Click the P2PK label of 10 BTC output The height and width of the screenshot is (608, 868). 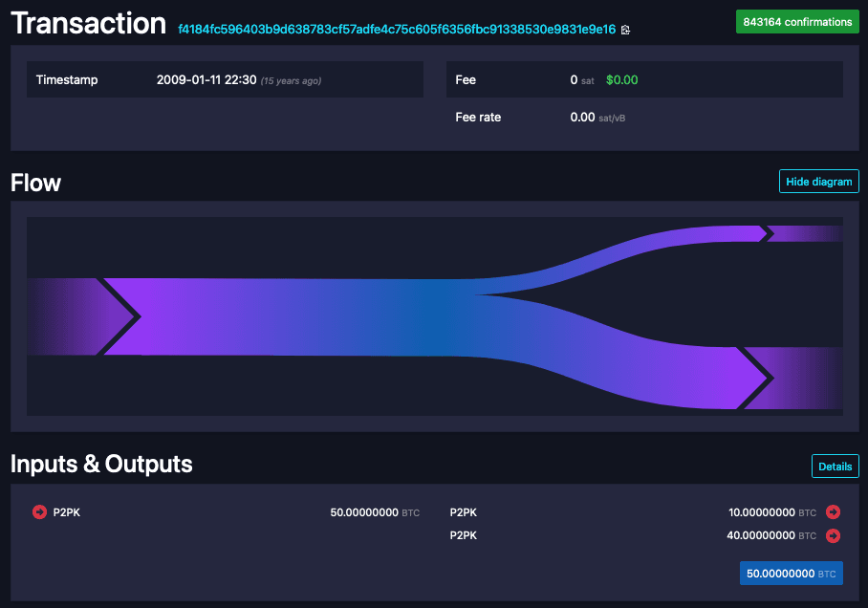pos(464,512)
